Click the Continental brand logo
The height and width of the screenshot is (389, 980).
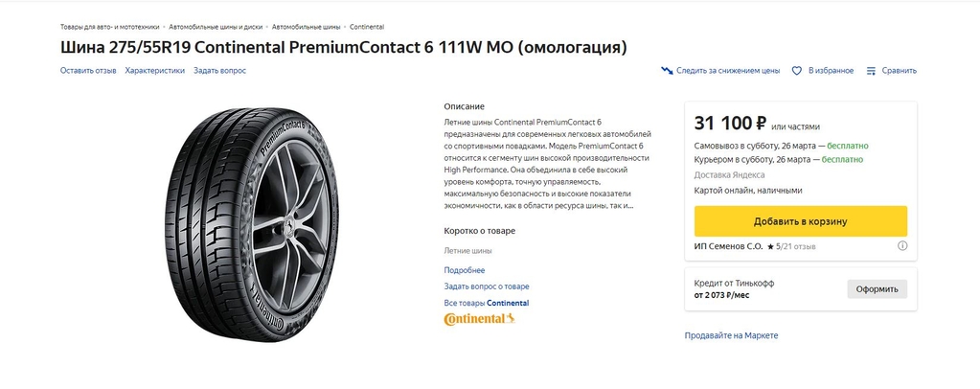[x=479, y=319]
